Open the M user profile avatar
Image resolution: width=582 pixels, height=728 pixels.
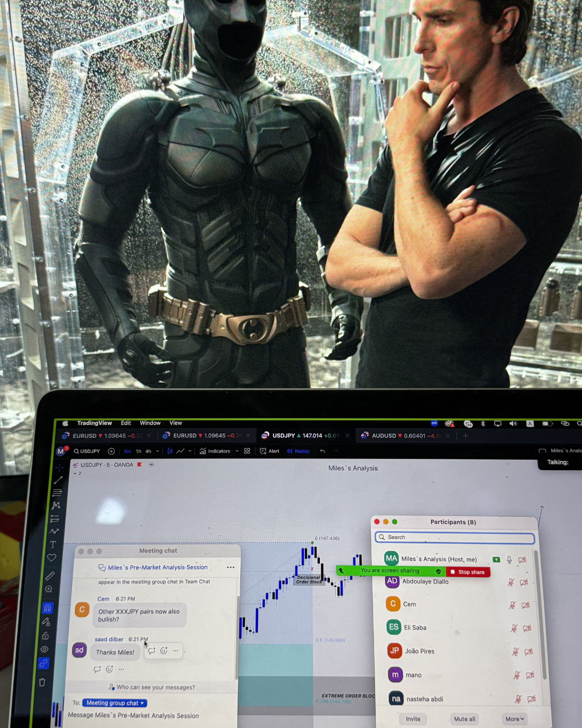(61, 451)
